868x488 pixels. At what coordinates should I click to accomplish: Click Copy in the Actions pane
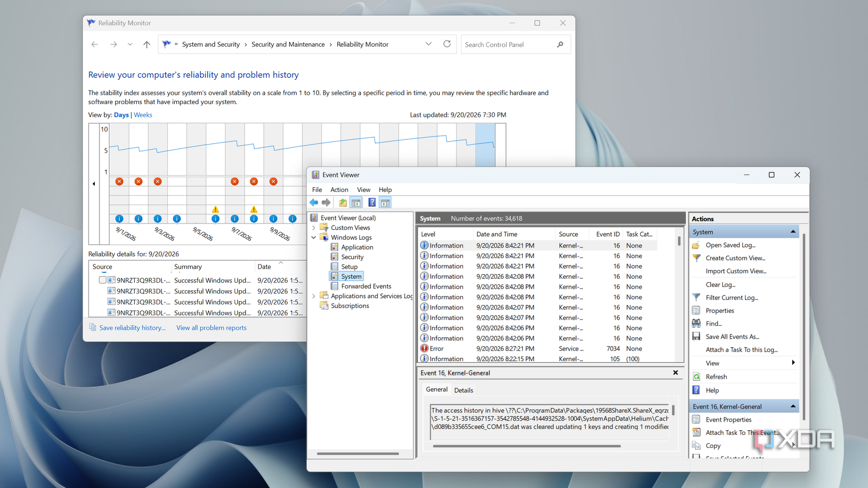pos(713,446)
